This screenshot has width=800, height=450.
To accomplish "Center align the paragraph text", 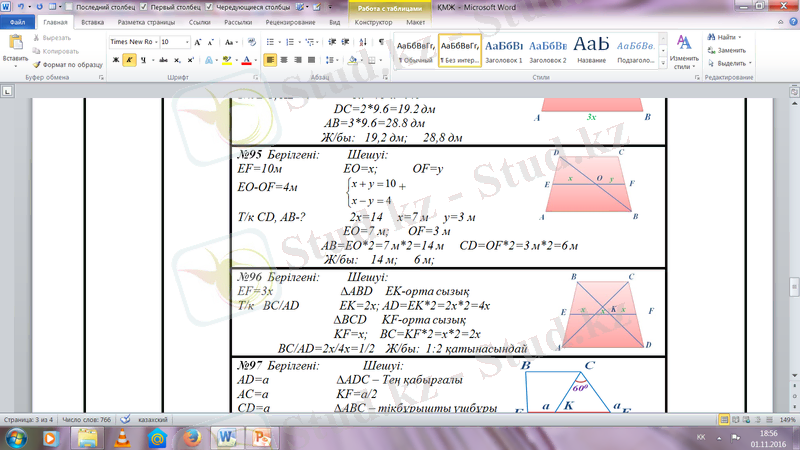I will (x=286, y=60).
